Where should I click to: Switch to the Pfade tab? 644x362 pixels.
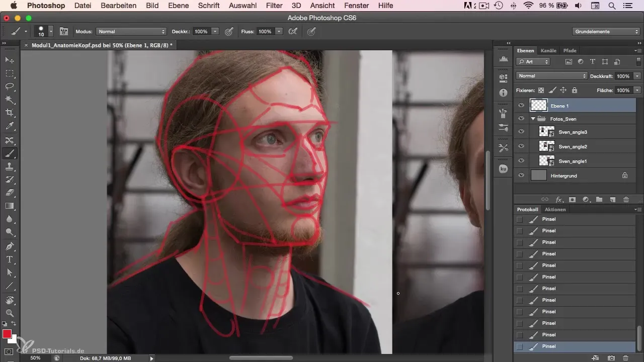click(570, 50)
